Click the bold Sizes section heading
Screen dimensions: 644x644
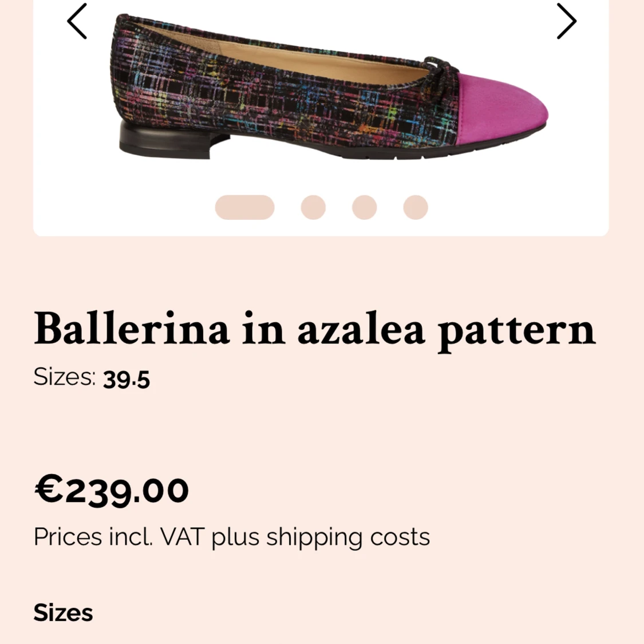point(63,613)
